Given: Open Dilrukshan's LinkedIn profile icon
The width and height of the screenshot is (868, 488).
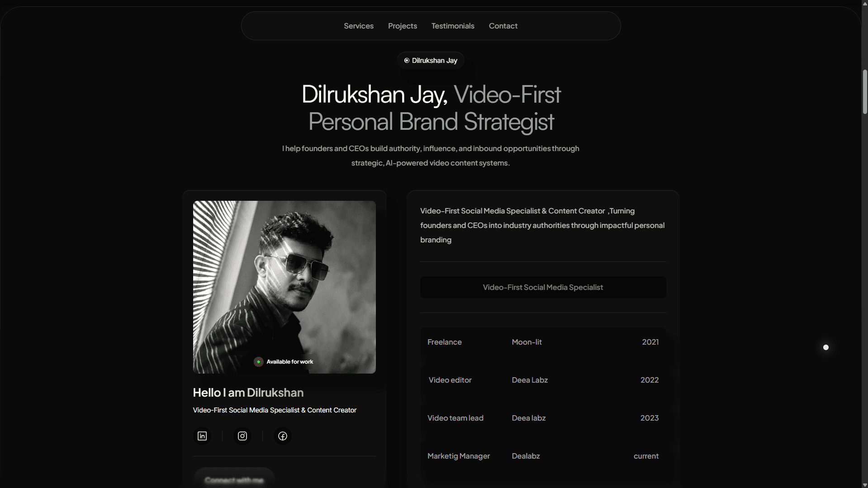Looking at the screenshot, I should [202, 436].
